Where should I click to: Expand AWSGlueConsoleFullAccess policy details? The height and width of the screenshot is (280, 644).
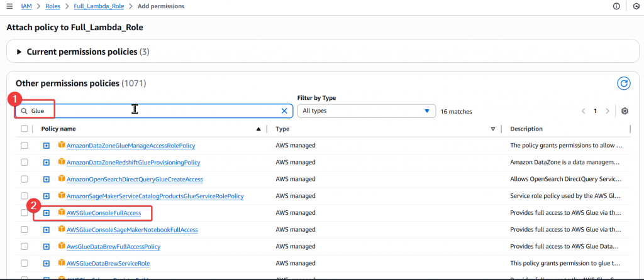tap(47, 213)
